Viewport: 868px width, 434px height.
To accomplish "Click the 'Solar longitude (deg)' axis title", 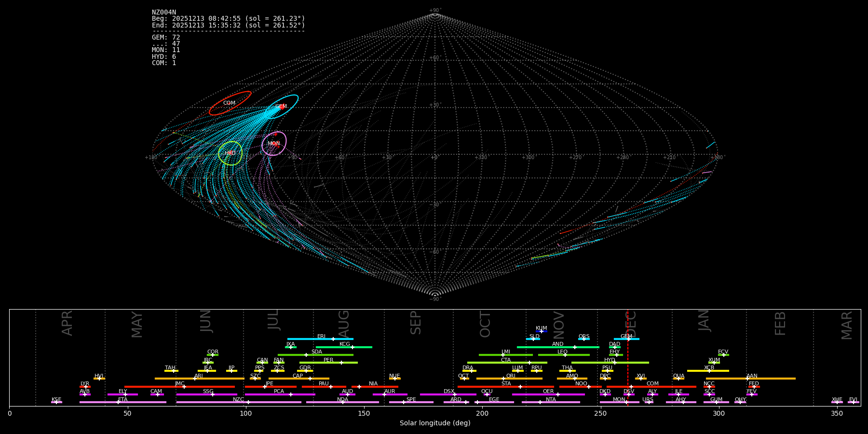I will pos(435,423).
